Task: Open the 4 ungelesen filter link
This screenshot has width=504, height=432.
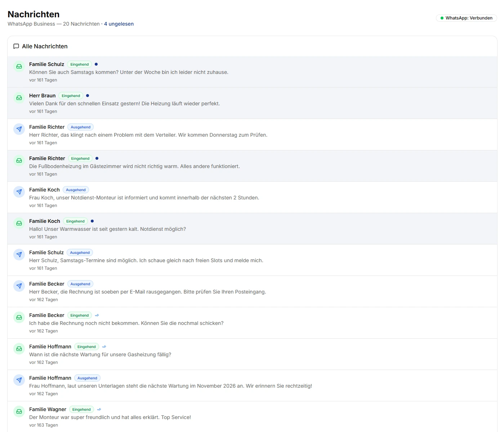Action: [119, 24]
